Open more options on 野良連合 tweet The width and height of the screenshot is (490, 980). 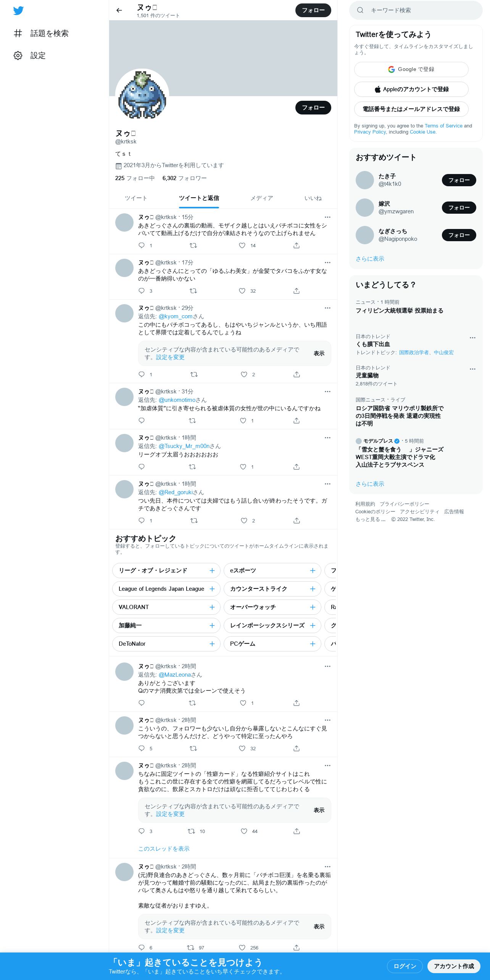[327, 867]
